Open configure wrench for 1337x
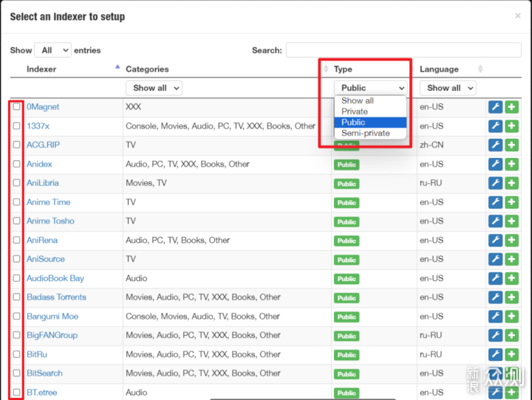This screenshot has width=532, height=400. tap(495, 126)
